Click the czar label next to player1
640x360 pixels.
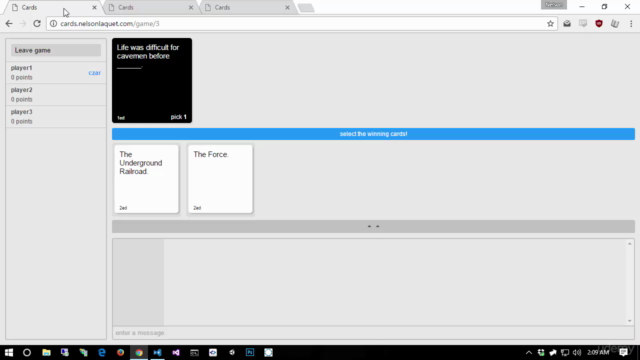pyautogui.click(x=94, y=73)
